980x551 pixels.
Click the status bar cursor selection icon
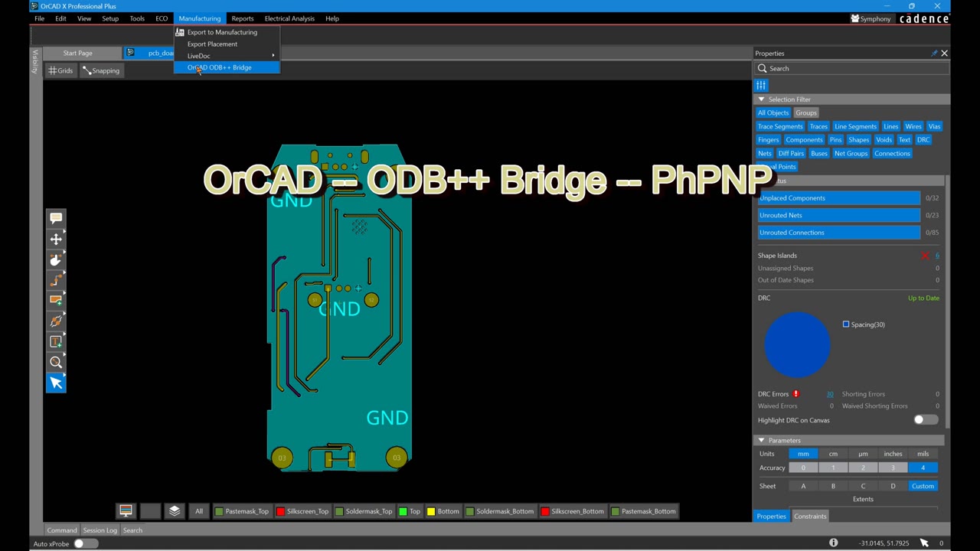point(924,543)
